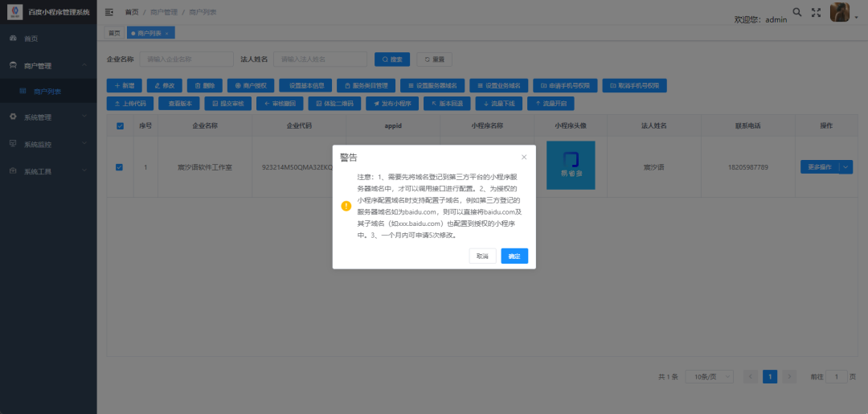
Task: Expand the 系统监控 sidebar menu
Action: [48, 144]
